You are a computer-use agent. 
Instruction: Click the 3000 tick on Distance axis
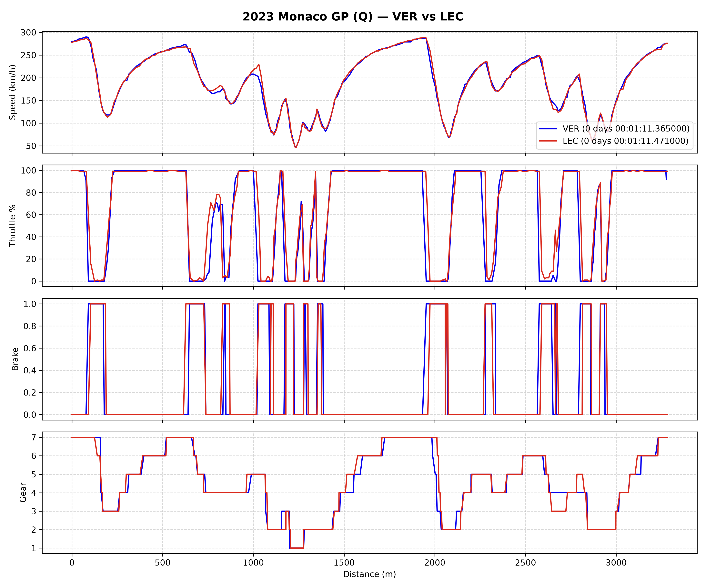(x=616, y=563)
